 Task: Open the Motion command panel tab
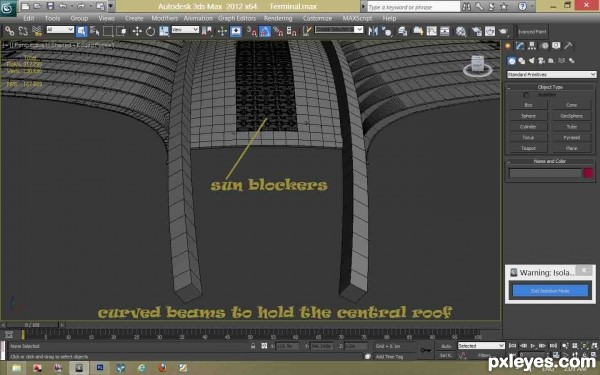tap(544, 46)
